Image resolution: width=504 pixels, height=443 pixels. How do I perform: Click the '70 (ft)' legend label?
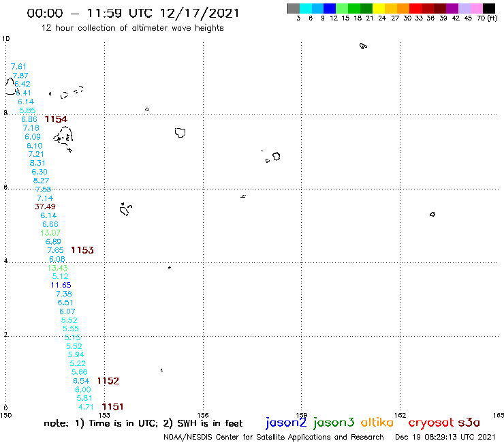pos(487,18)
